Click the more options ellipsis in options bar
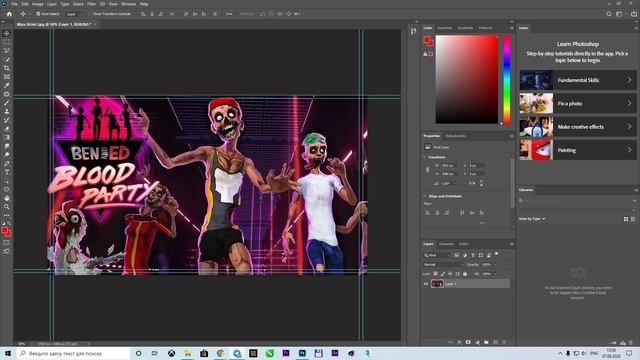The width and height of the screenshot is (640, 360). pos(229,14)
